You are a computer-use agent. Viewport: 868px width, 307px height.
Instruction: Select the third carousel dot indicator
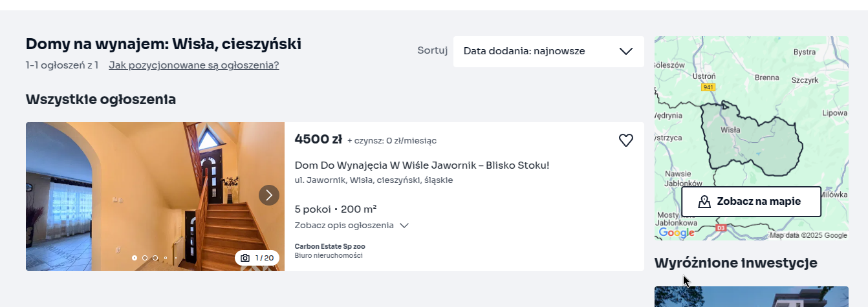click(155, 258)
